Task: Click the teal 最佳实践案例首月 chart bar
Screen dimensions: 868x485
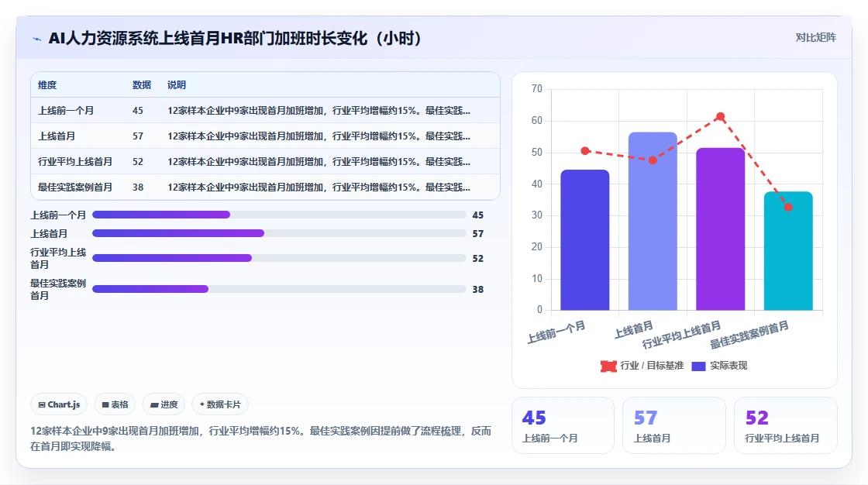Action: [x=788, y=251]
